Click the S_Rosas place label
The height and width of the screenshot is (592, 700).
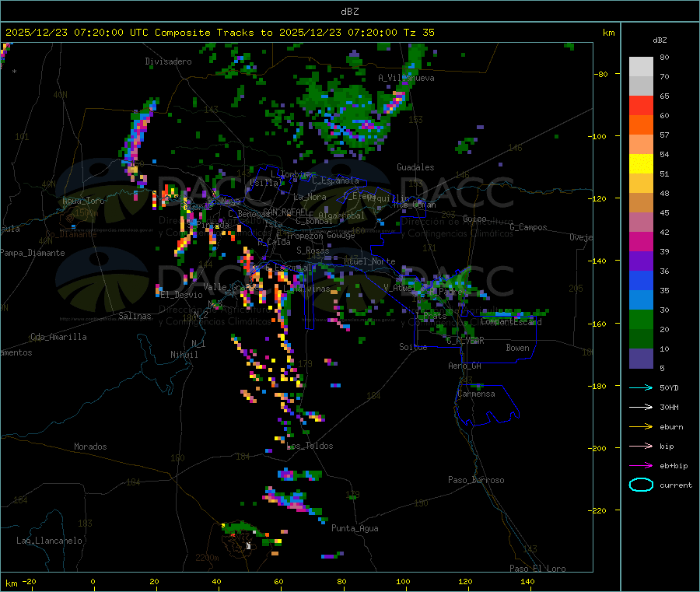click(x=313, y=251)
